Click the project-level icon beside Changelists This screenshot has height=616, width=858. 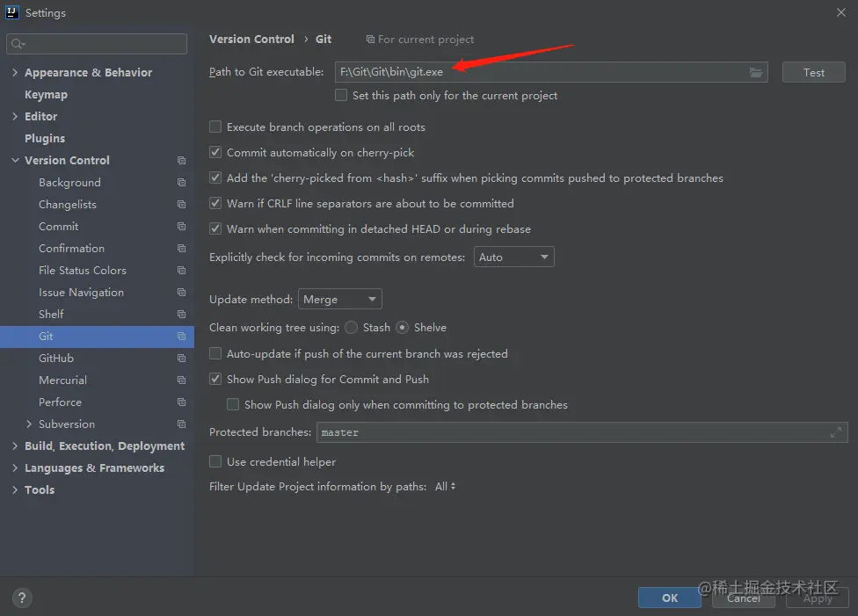point(182,204)
